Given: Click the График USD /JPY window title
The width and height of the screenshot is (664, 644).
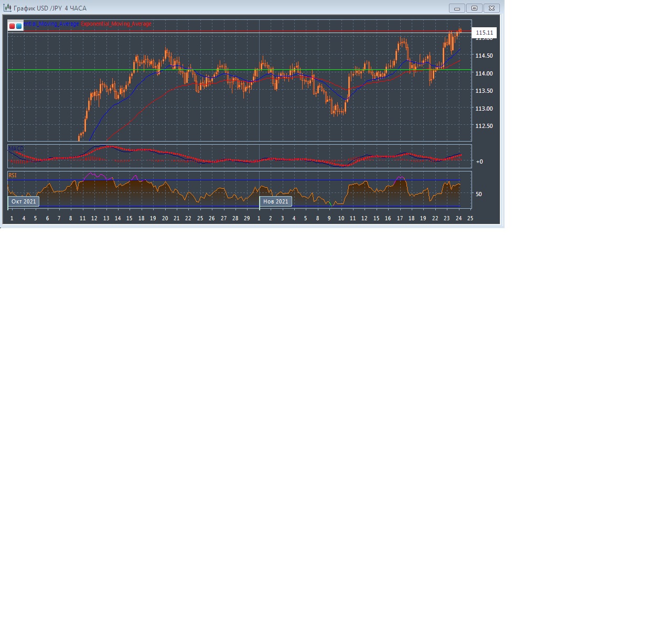Looking at the screenshot, I should pyautogui.click(x=50, y=8).
